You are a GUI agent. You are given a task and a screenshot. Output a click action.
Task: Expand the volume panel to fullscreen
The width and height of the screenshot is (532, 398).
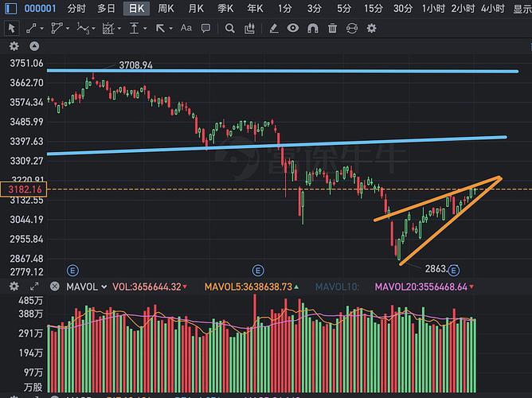(34, 287)
